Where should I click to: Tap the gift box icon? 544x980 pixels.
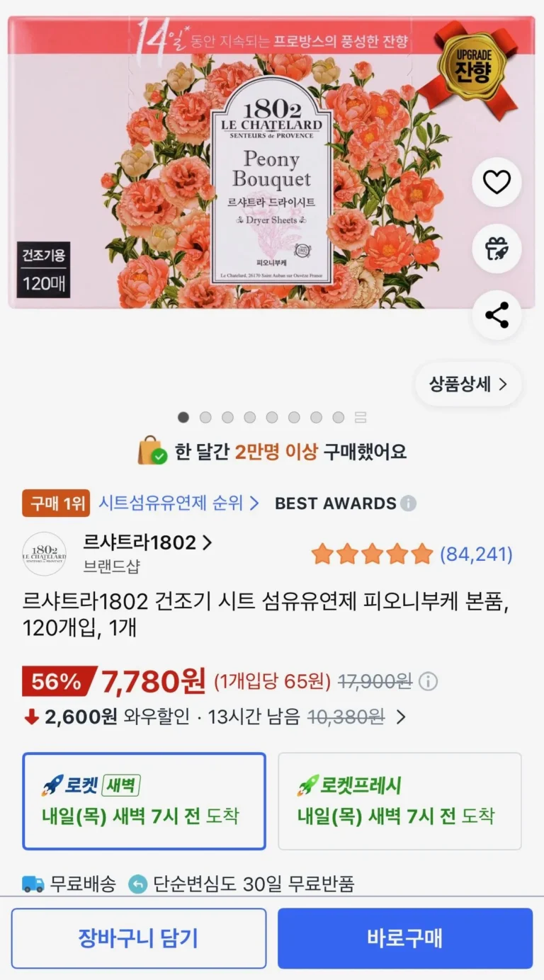point(497,249)
